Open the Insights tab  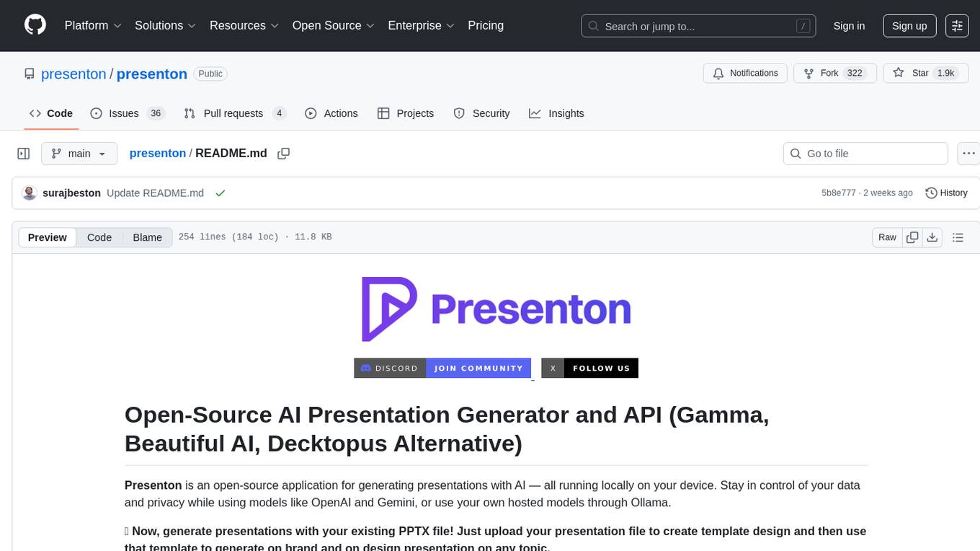click(x=556, y=113)
